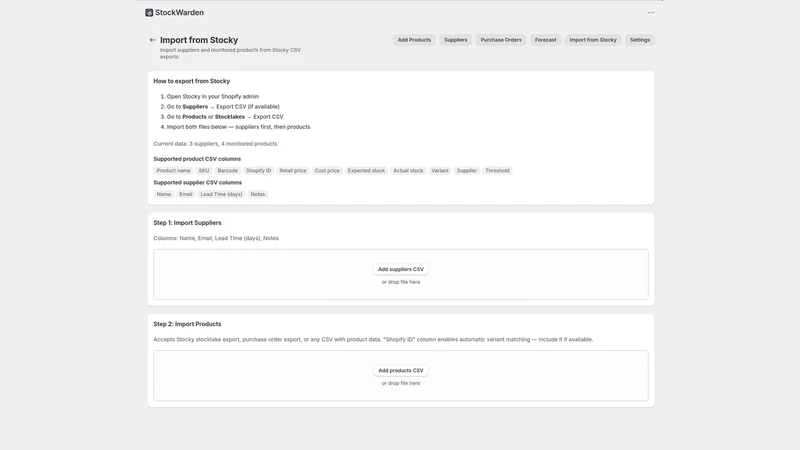Click the Variant column tag
Screen dimensions: 800x450
coord(440,170)
